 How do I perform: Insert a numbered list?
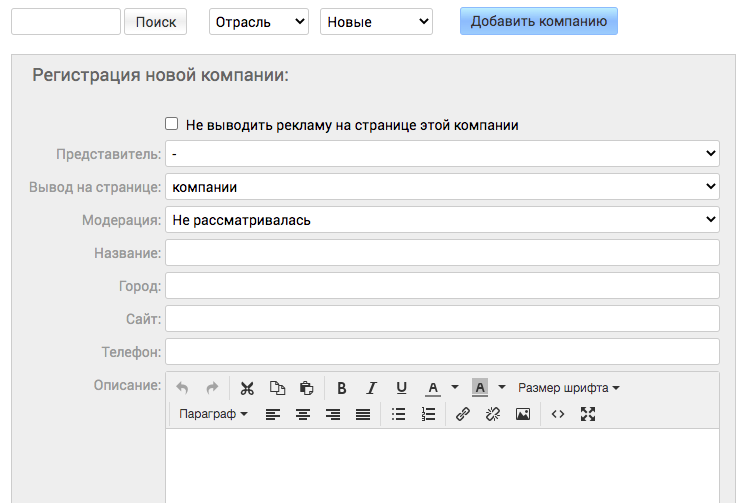tap(428, 415)
